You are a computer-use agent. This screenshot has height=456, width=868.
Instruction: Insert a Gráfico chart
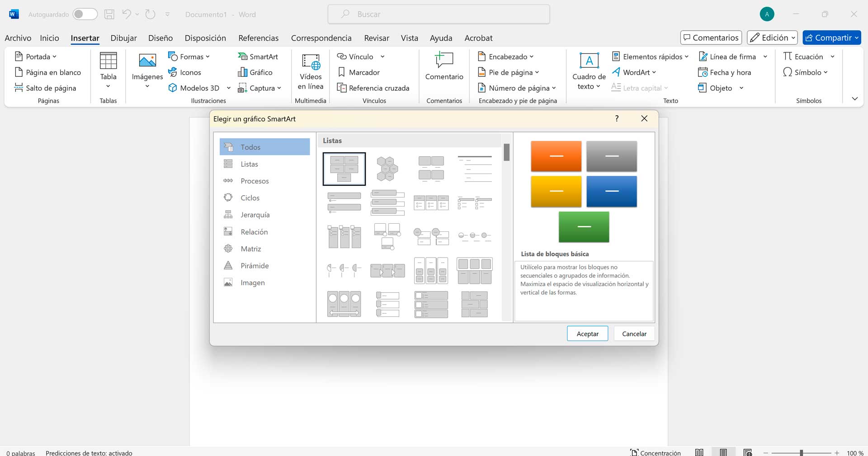point(255,72)
